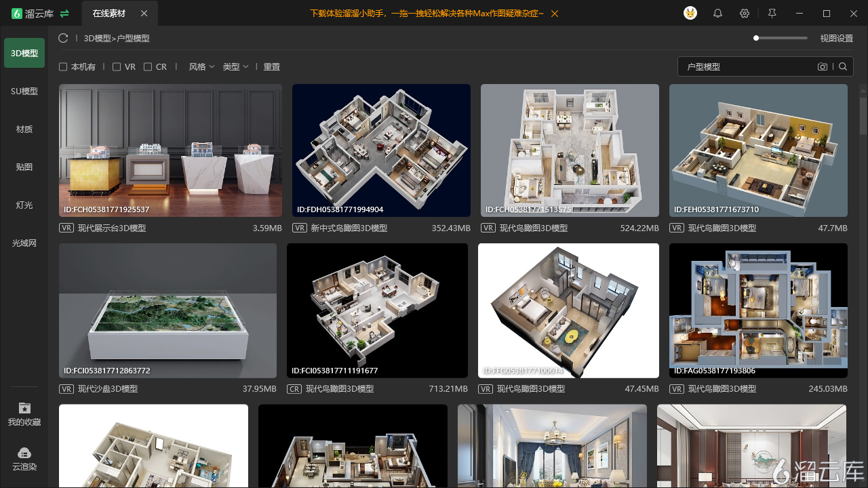Viewport: 868px width, 488px height.
Task: Click VR badge of 现代沙盘3D模型
Action: click(66, 389)
